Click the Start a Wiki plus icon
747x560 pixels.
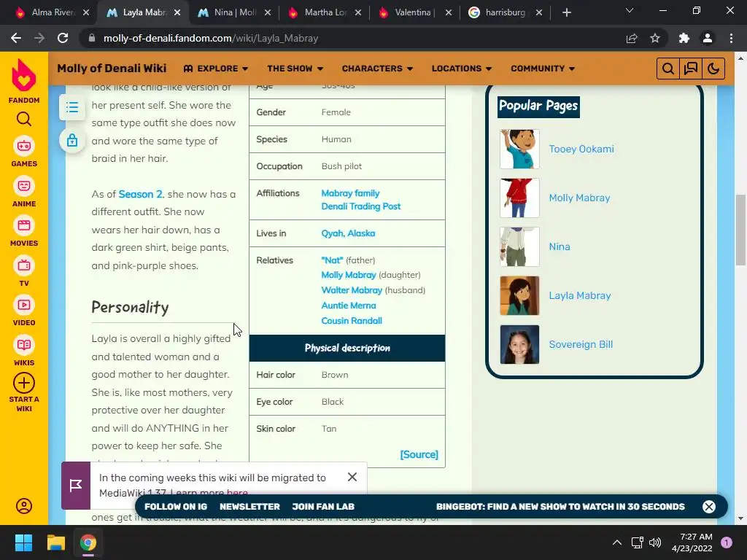[x=24, y=383]
